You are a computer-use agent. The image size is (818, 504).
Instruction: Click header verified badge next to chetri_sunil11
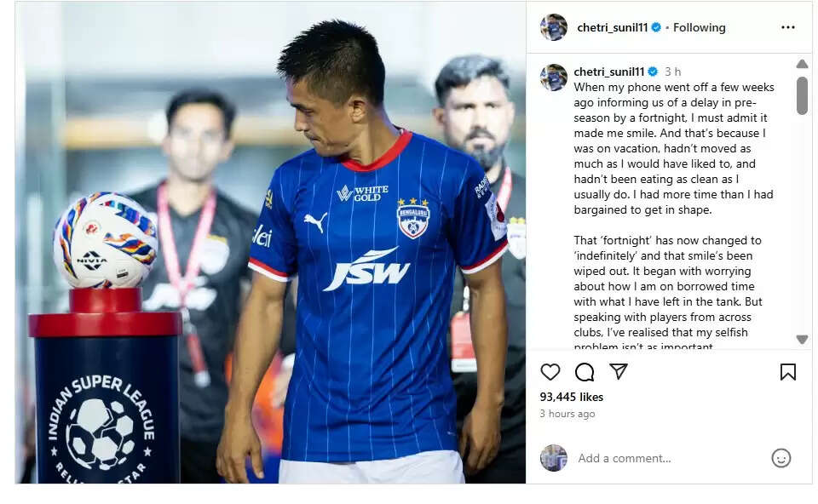pyautogui.click(x=656, y=27)
